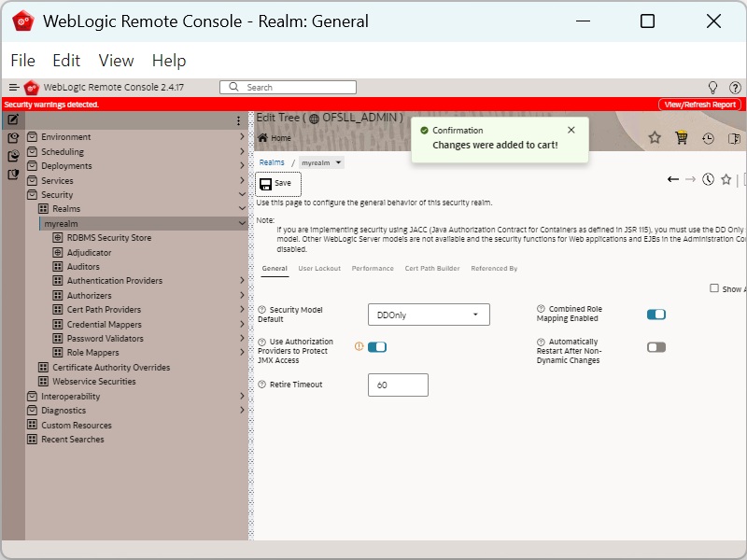Dismiss the Confirmation notification
This screenshot has height=560, width=747.
point(571,130)
